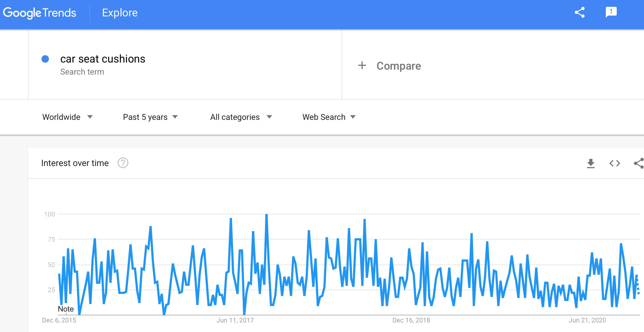Click the Note marker on the chart
Viewport: 644px width, 332px height.
66,309
